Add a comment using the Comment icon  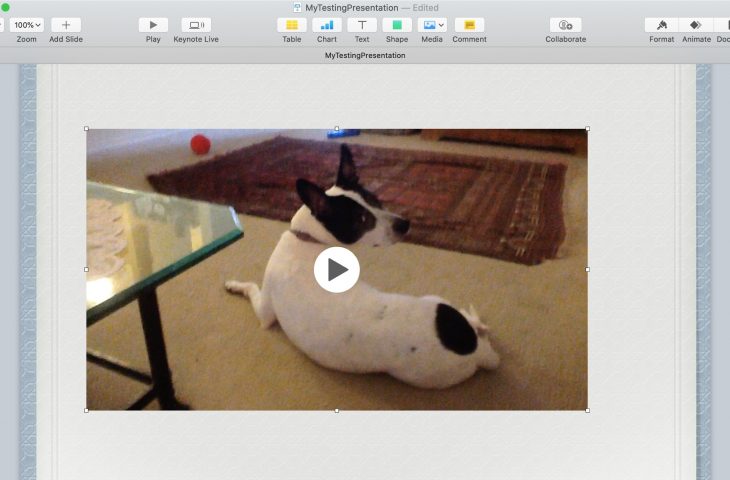tap(469, 25)
